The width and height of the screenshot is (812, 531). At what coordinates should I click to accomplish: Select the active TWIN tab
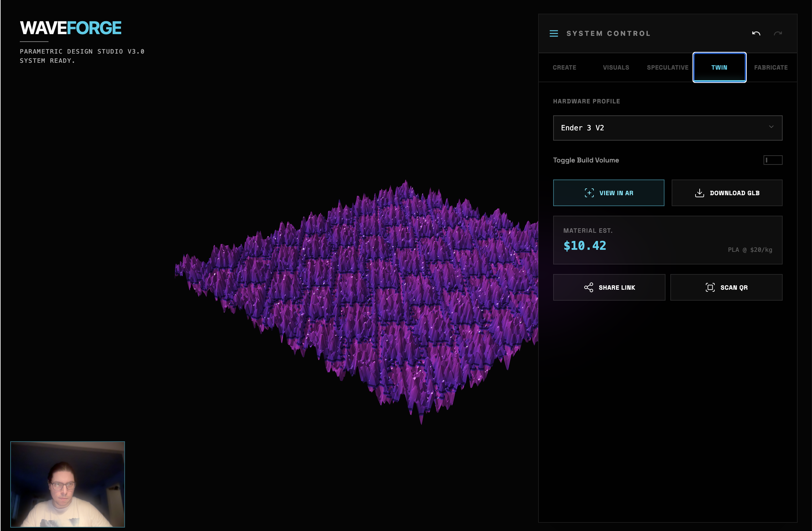click(x=719, y=68)
